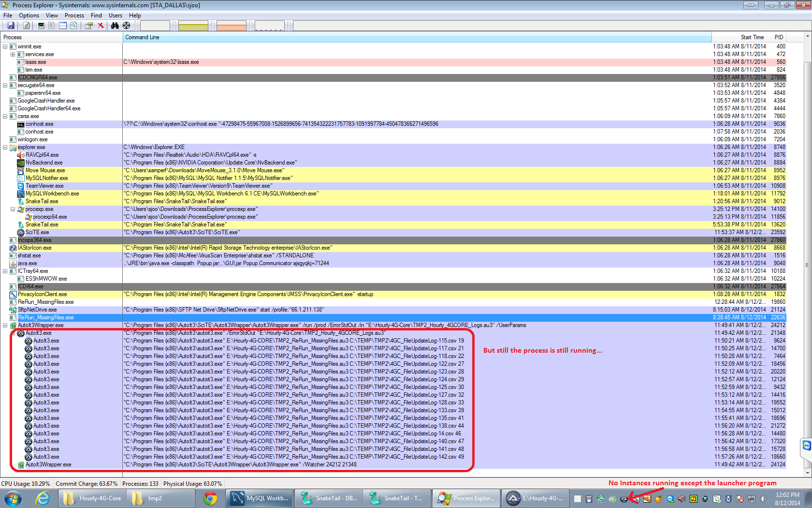Sort by the Command Line column header

417,37
